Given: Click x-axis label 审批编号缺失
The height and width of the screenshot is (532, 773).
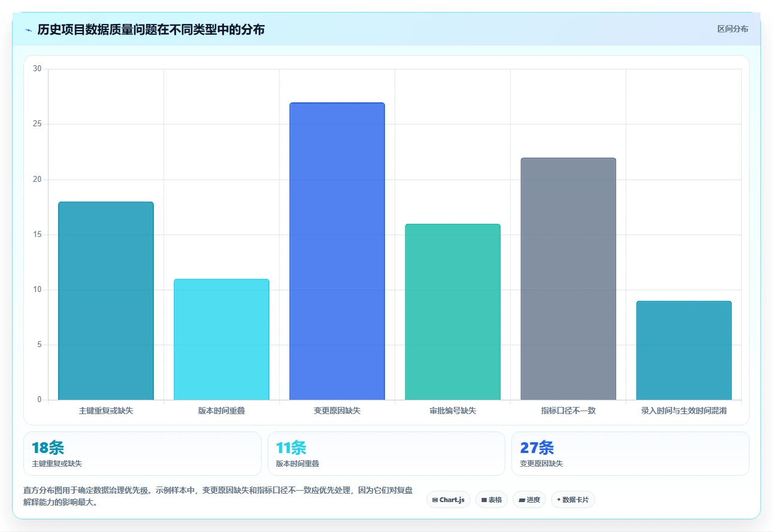Looking at the screenshot, I should click(453, 411).
